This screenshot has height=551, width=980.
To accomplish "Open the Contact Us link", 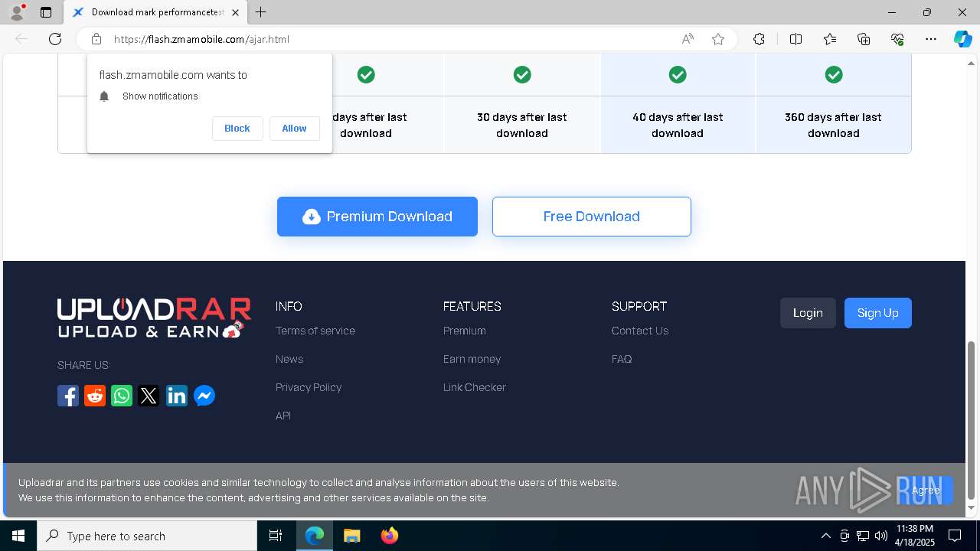I will (640, 331).
